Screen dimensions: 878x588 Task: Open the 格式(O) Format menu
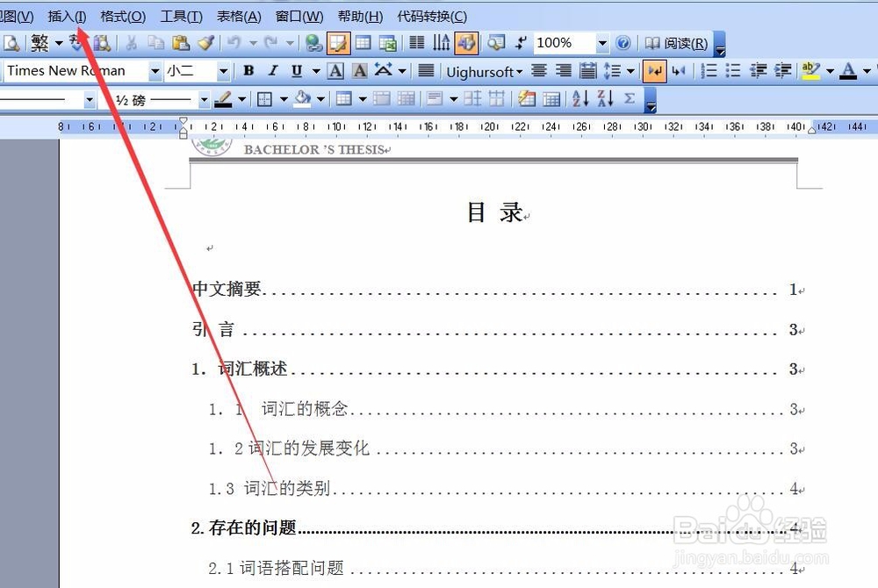[x=123, y=16]
